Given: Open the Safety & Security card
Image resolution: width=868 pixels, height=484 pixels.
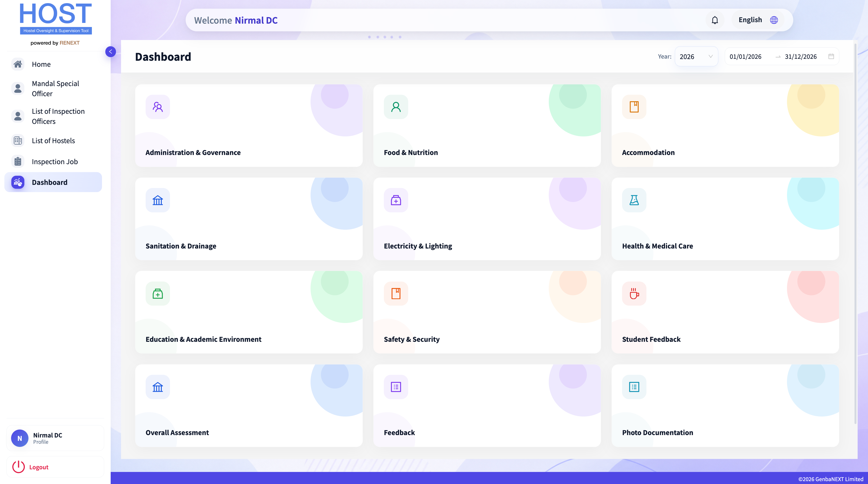Looking at the screenshot, I should click(487, 312).
